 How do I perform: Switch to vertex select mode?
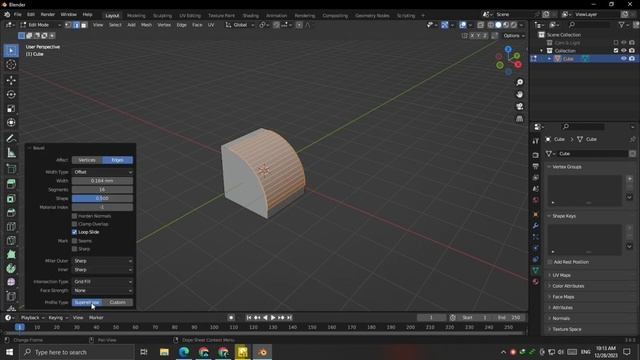pos(69,25)
